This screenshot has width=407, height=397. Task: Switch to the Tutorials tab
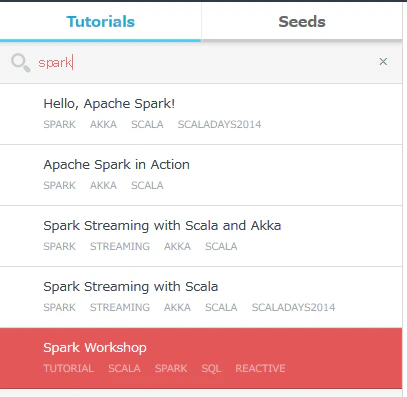(x=100, y=22)
